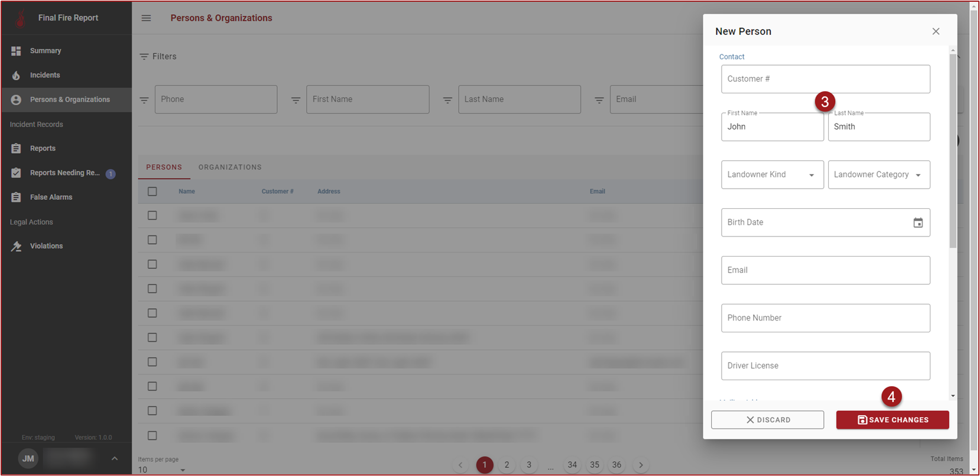Open the Landowner Category dropdown
This screenshot has height=476, width=980.
[x=878, y=175]
